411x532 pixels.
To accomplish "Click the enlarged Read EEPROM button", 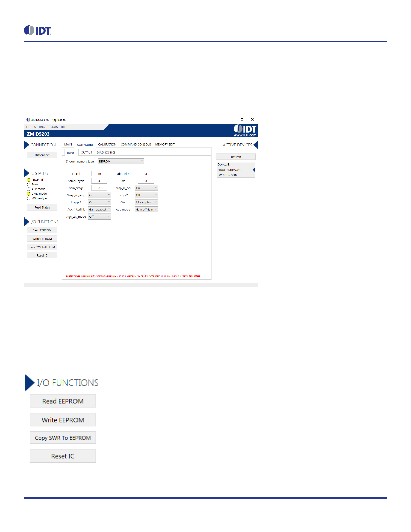I will pyautogui.click(x=63, y=401).
